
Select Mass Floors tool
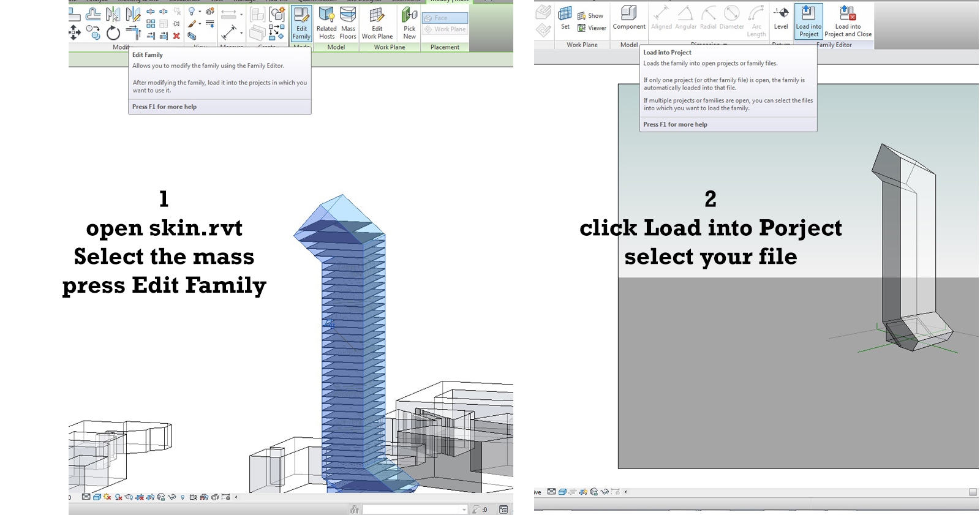(x=348, y=24)
